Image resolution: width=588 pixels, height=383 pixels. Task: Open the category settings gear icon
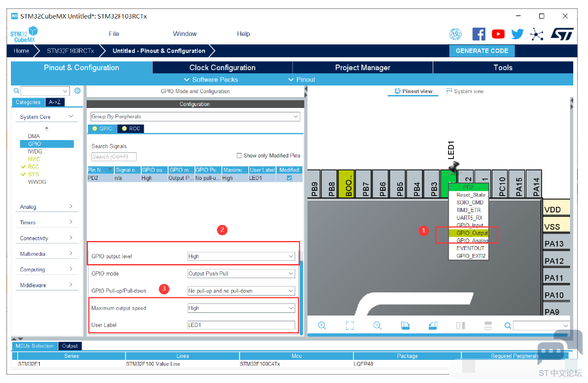[78, 91]
